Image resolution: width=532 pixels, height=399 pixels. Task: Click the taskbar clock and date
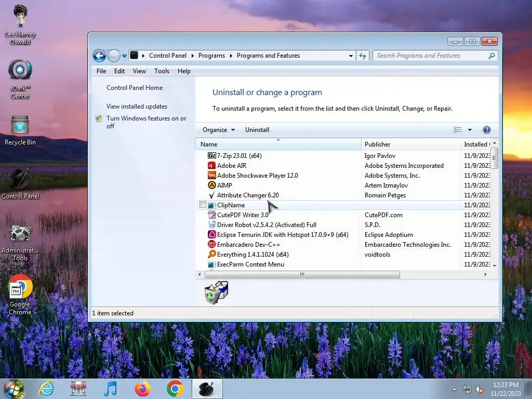pyautogui.click(x=506, y=389)
